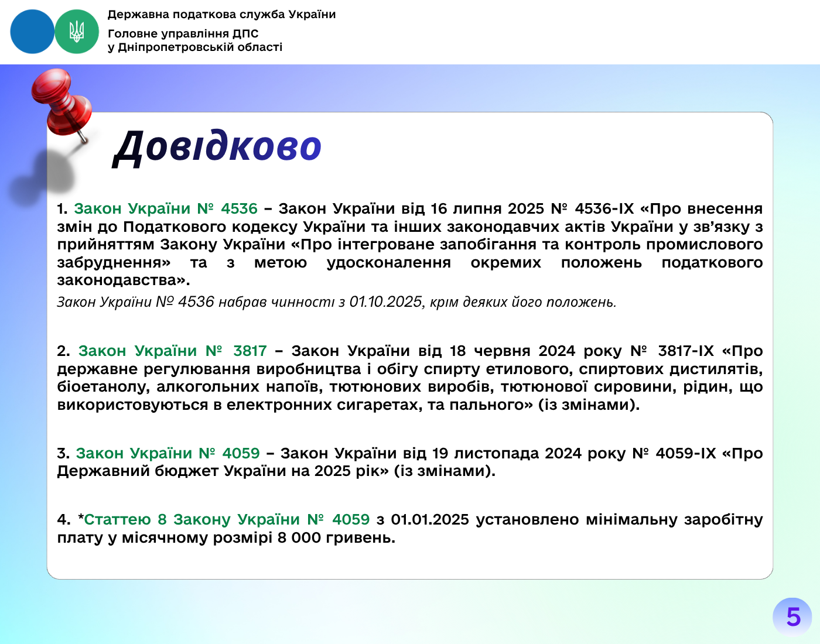This screenshot has height=644, width=820.
Task: Select the "Довідково" slide title
Action: [217, 146]
